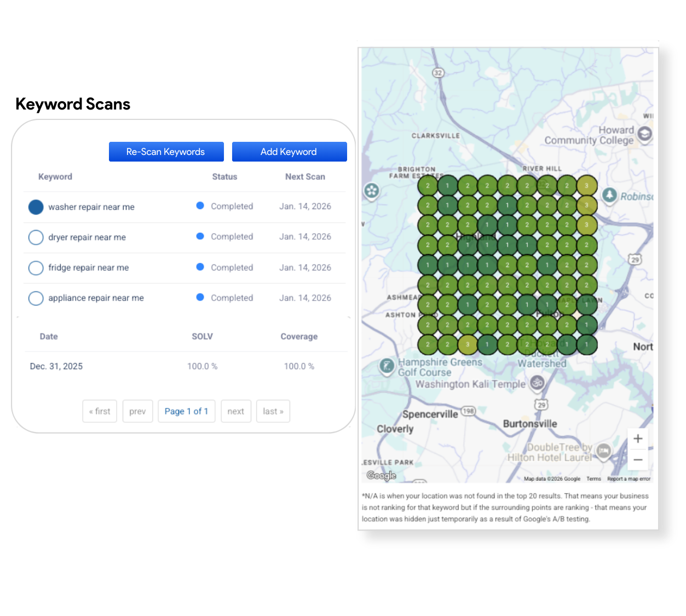
Task: Select the dryer repair near me radio
Action: (36, 237)
